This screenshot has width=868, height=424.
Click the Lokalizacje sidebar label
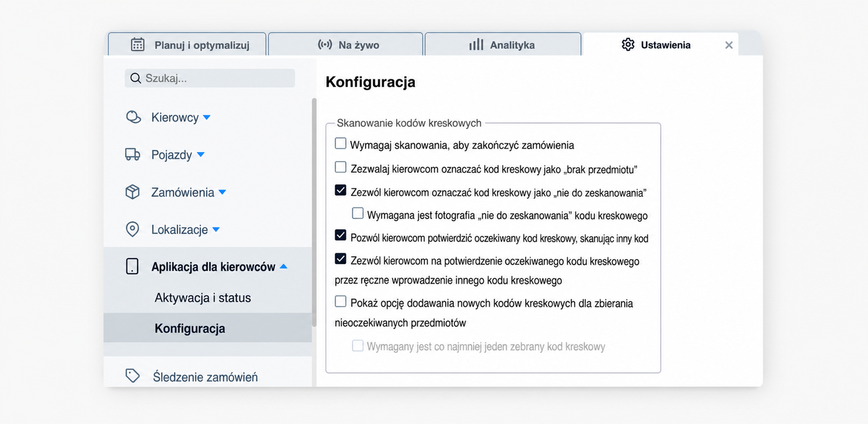pyautogui.click(x=180, y=229)
